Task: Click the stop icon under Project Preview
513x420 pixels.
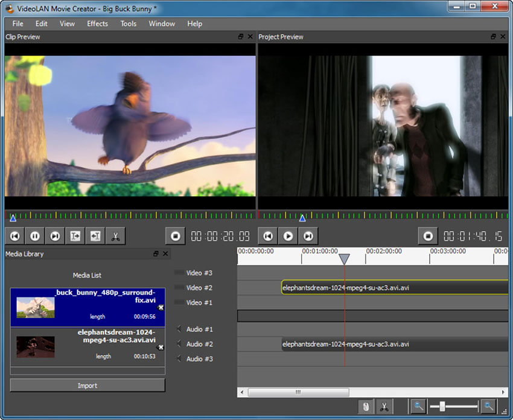Action: coord(428,235)
